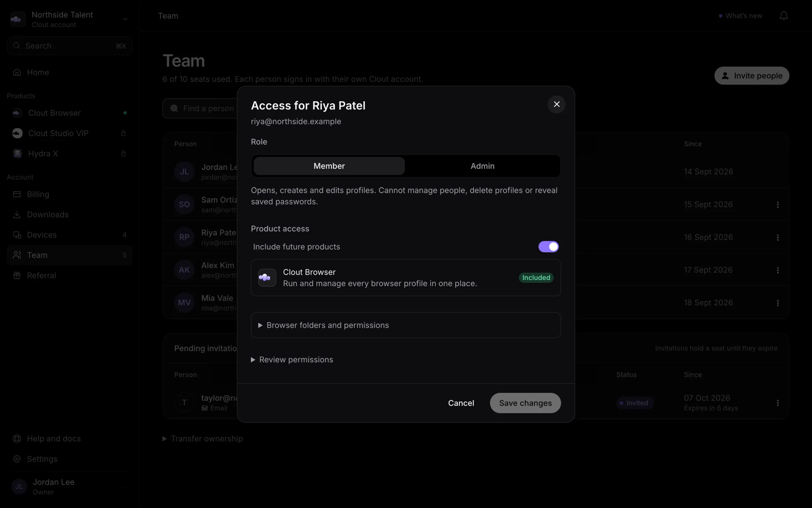Viewport: 812px width, 508px height.
Task: Select the Member role
Action: [x=329, y=166]
